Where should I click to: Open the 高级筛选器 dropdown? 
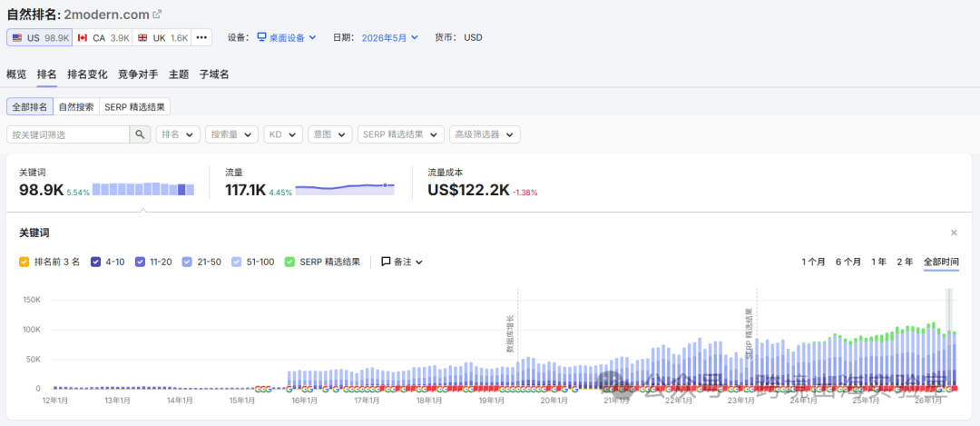coord(485,134)
